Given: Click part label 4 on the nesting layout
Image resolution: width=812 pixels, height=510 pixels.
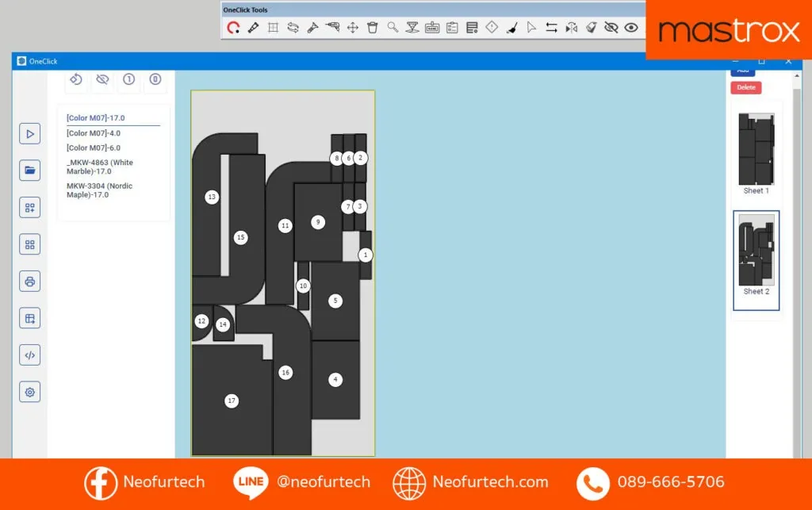Looking at the screenshot, I should [x=335, y=379].
